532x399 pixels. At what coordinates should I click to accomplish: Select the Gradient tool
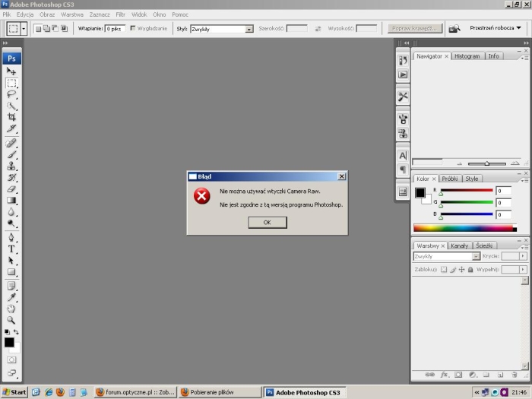coord(11,201)
